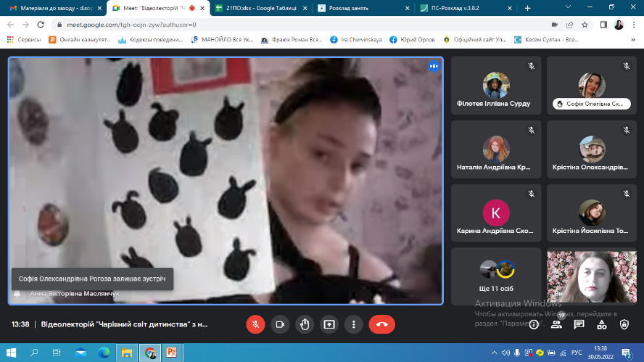Raise hand in the meeting

coord(305,324)
